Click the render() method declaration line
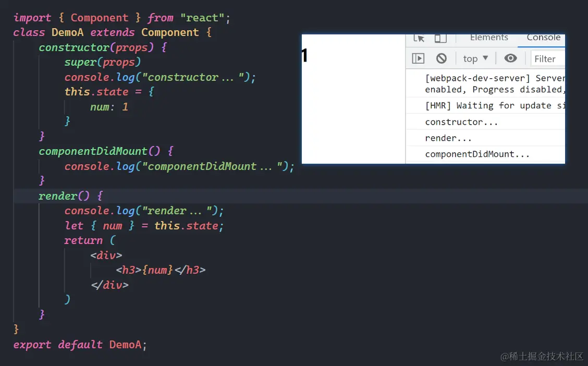 point(70,196)
